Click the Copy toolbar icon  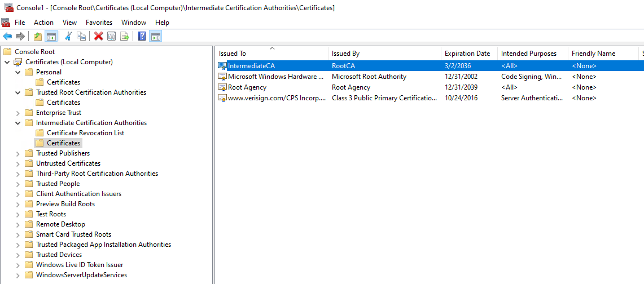pos(81,37)
